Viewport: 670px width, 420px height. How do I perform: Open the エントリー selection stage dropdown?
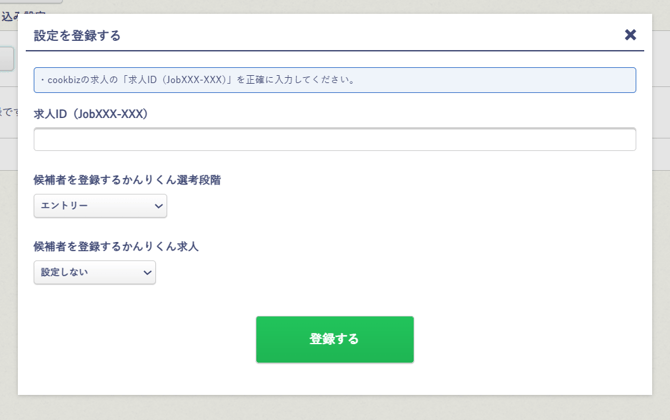click(x=100, y=206)
